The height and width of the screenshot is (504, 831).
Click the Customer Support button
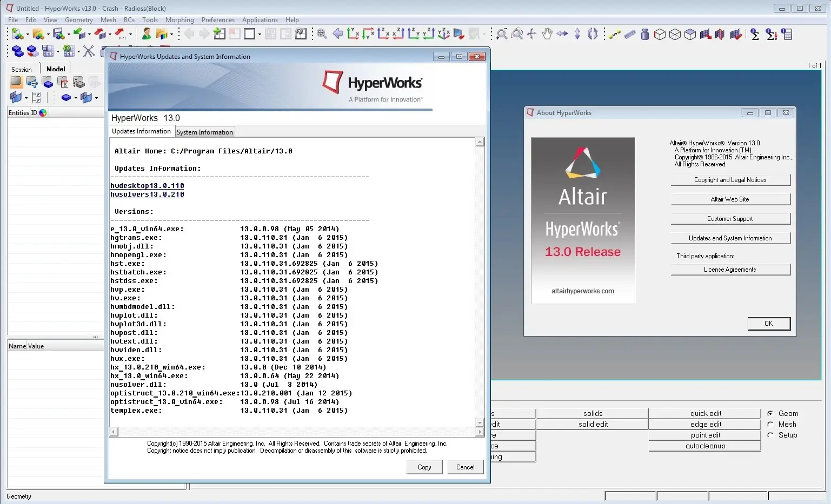pyautogui.click(x=730, y=219)
